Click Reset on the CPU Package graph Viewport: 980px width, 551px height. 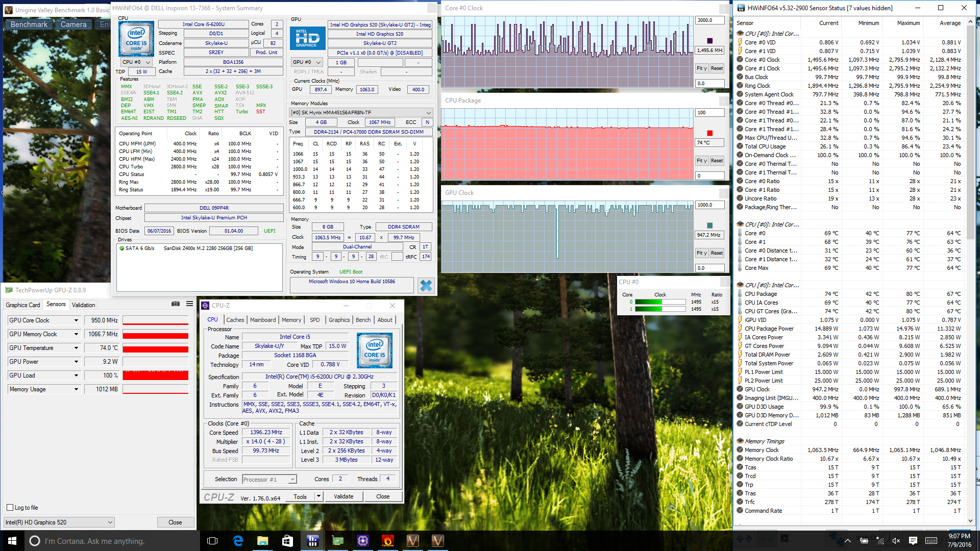pos(717,161)
